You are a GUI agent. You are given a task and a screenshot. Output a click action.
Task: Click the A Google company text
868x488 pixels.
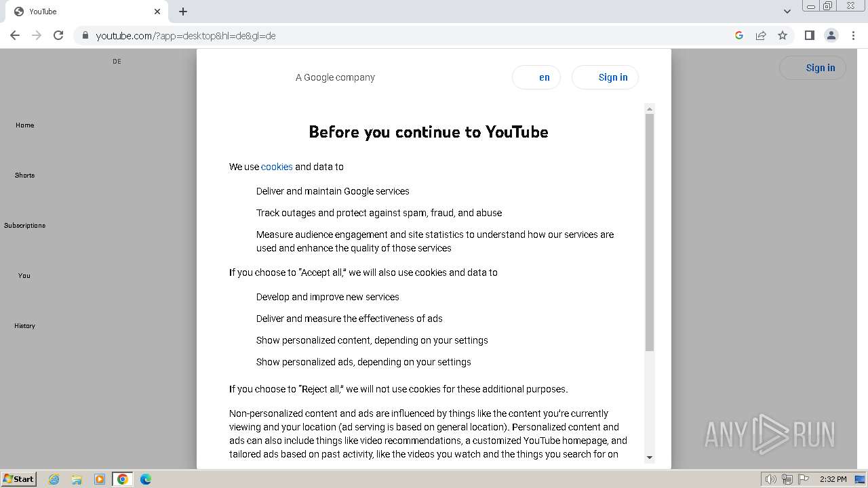tap(335, 77)
